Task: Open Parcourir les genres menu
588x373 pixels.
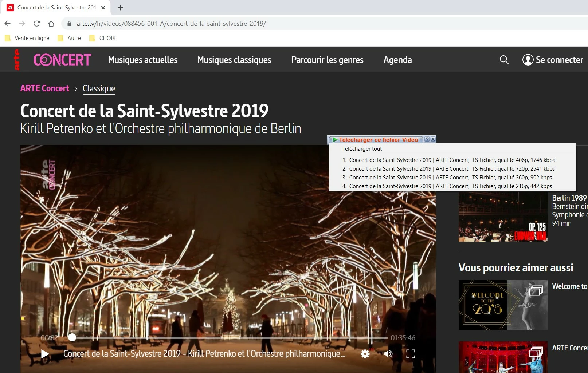Action: (x=327, y=60)
